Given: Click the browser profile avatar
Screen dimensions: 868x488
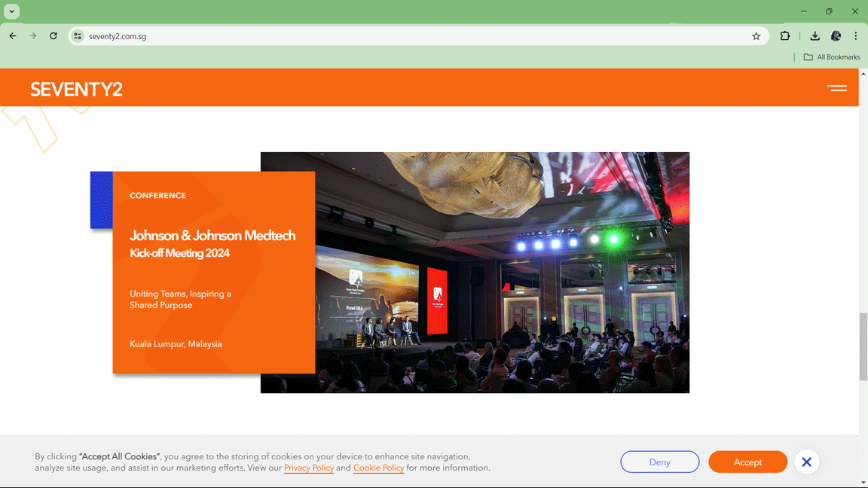Looking at the screenshot, I should (x=836, y=35).
